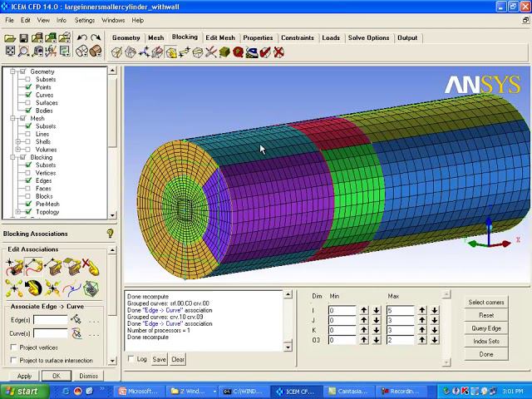Enable the Blocking Vertices checkbox
This screenshot has width=532, height=399.
coord(28,173)
